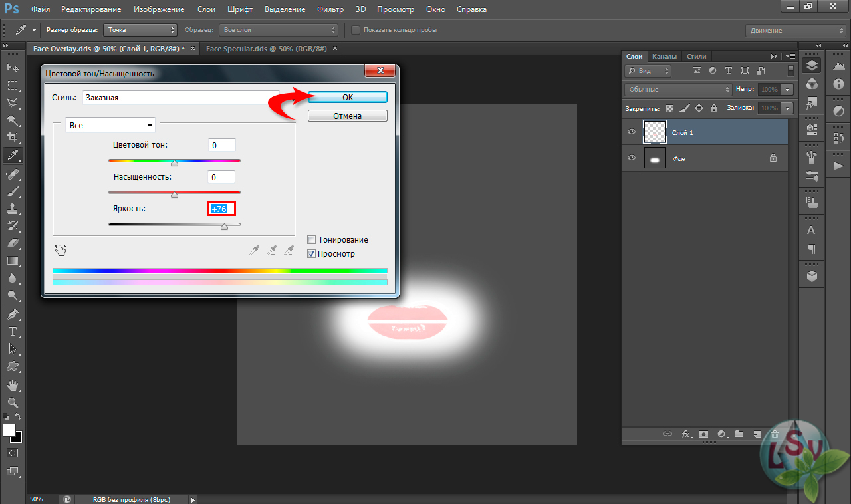851x504 pixels.
Task: Select the Clone Stamp tool
Action: coord(13,208)
